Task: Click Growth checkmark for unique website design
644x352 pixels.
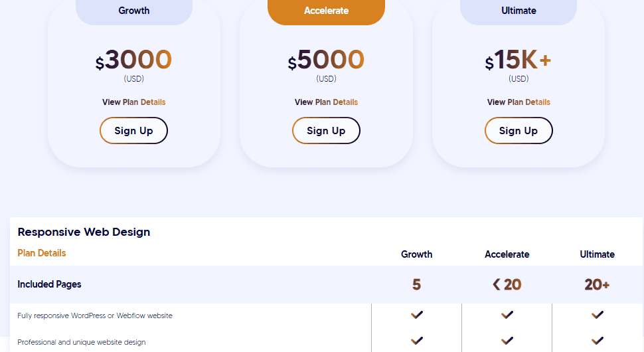Action: tap(417, 341)
